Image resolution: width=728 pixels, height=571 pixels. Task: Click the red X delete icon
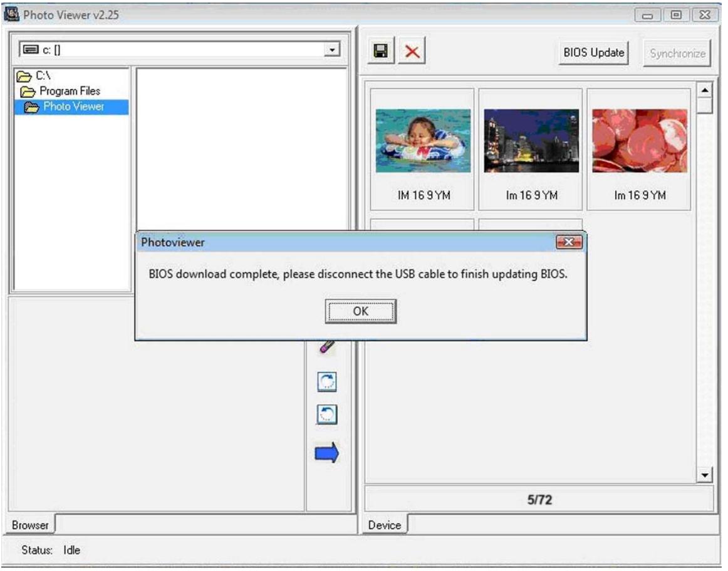click(x=412, y=53)
